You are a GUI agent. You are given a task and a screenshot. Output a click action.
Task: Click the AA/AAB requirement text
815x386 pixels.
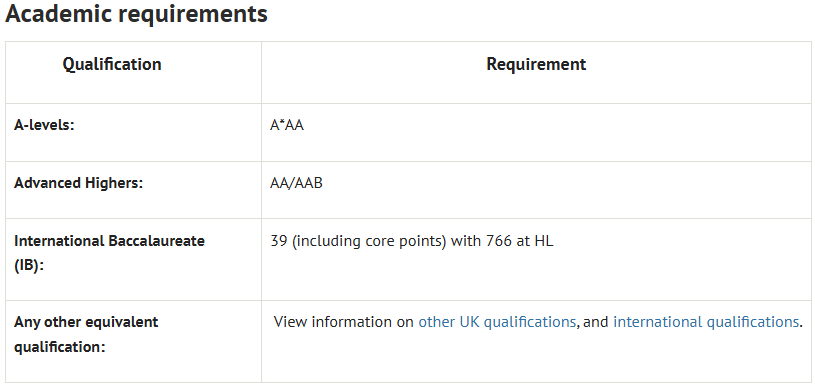point(296,183)
